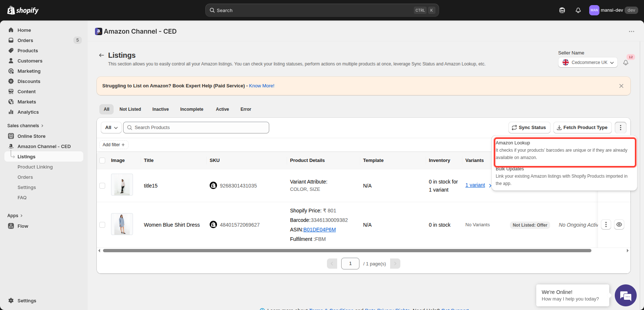Open the sidekick assistant icon in top bar

tap(562, 10)
